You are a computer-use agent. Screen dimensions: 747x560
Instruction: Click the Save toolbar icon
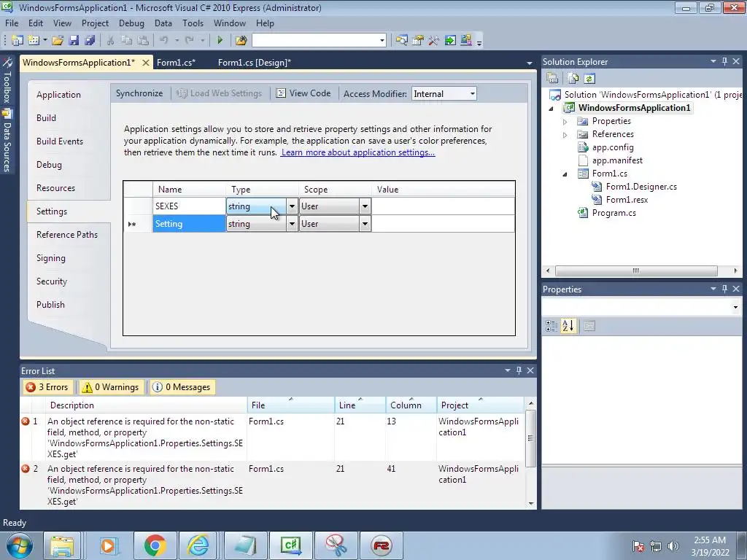pyautogui.click(x=74, y=41)
